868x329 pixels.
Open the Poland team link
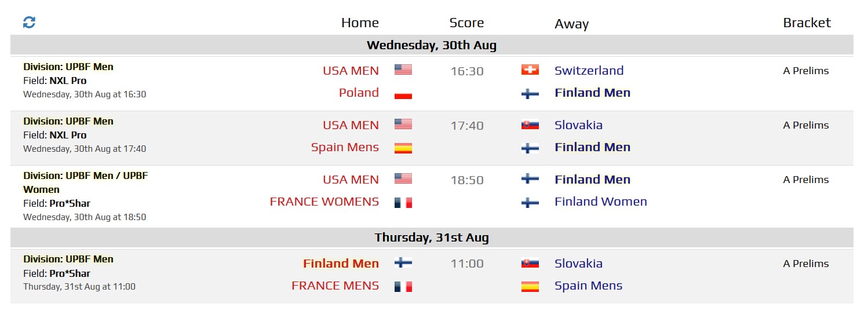pos(359,93)
